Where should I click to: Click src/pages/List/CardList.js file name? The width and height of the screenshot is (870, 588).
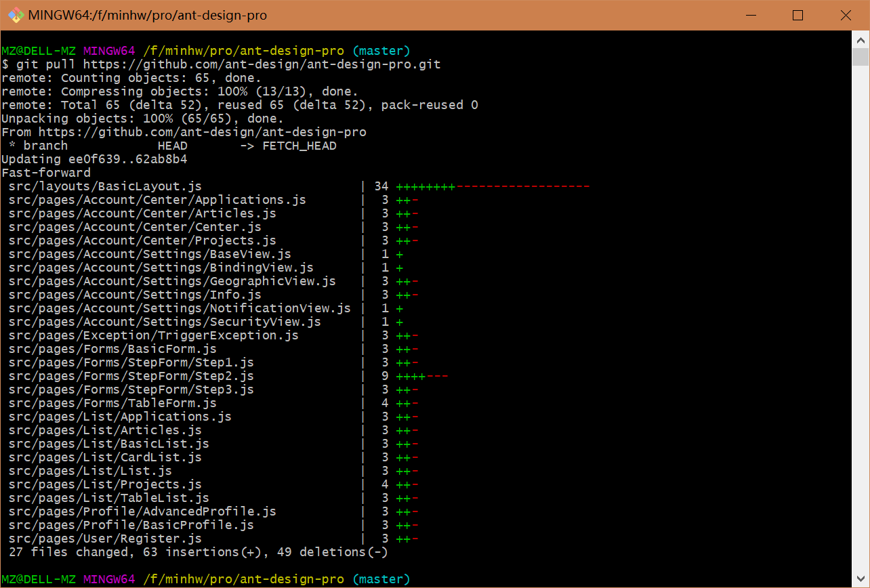(x=105, y=457)
